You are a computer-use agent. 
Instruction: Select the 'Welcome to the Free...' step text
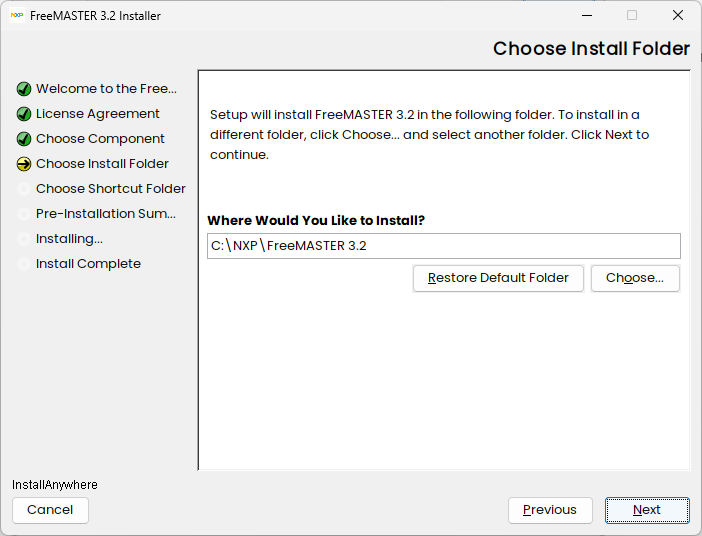click(106, 89)
